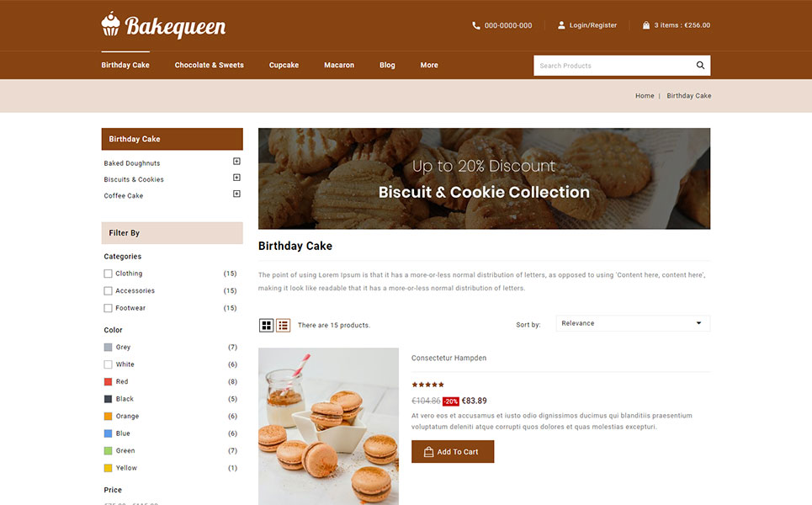Click the user icon beside Login/Register
812x505 pixels.
tap(561, 25)
